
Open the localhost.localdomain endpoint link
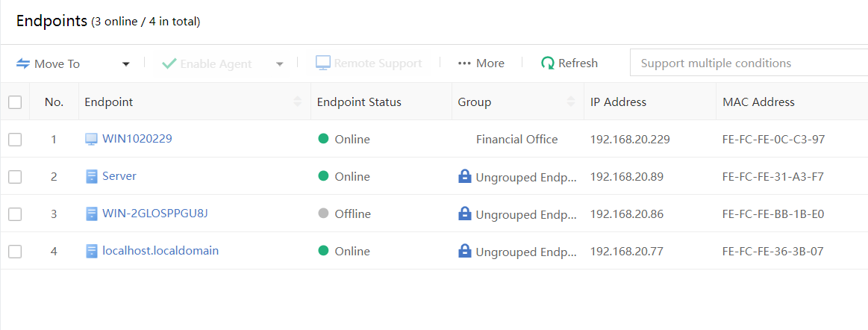[160, 251]
